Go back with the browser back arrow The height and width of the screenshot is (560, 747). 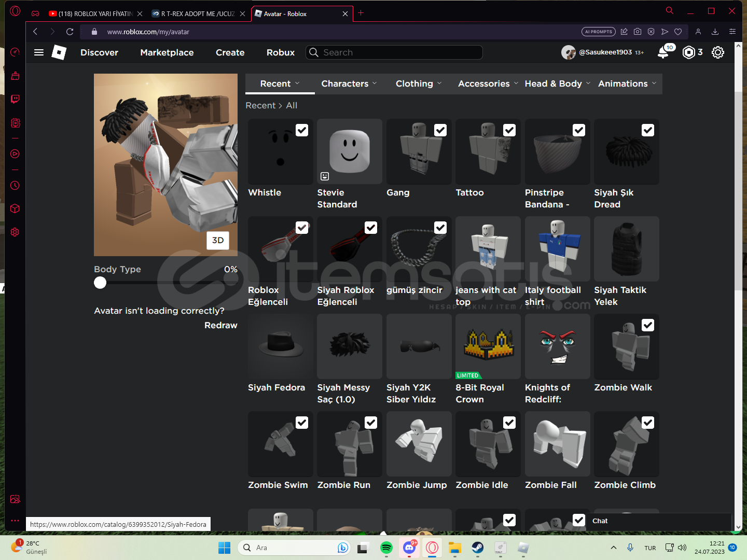tap(35, 32)
